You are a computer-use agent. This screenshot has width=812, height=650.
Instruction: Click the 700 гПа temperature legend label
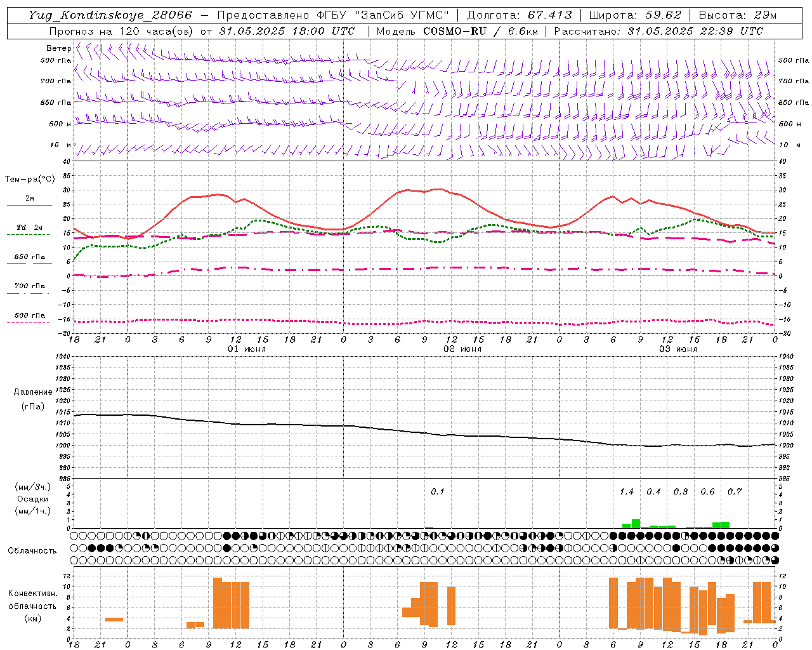click(x=30, y=286)
